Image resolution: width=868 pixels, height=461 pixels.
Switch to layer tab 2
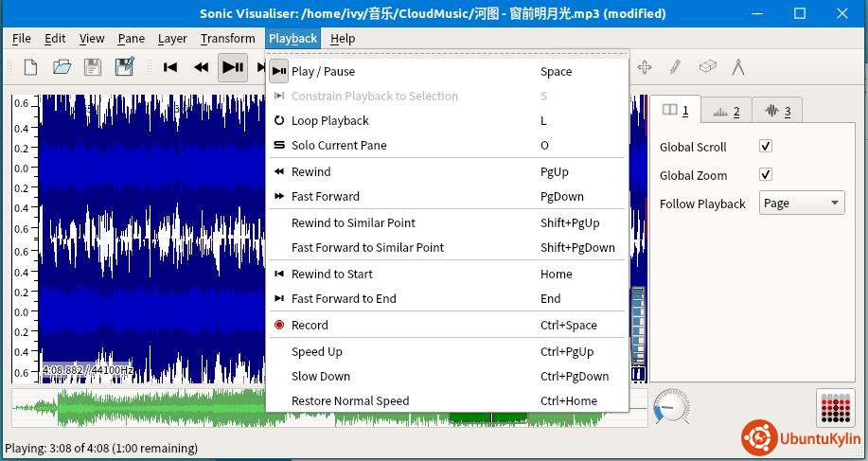726,111
